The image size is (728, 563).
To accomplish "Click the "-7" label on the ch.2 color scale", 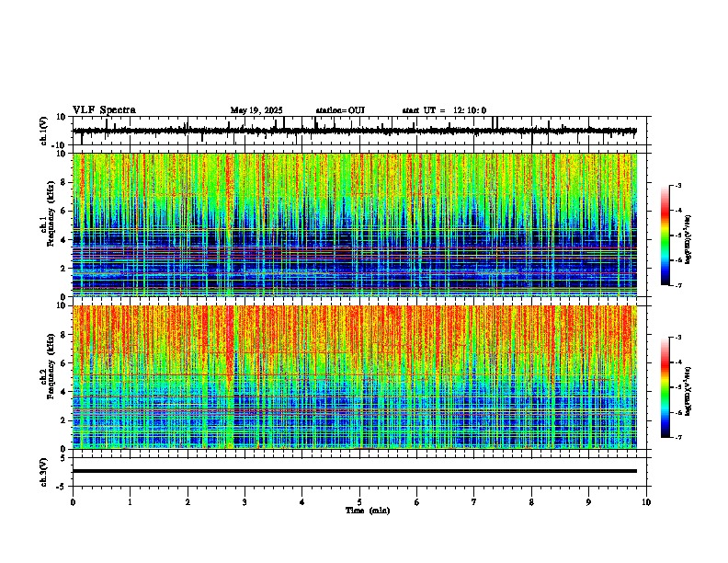I will pos(677,437).
